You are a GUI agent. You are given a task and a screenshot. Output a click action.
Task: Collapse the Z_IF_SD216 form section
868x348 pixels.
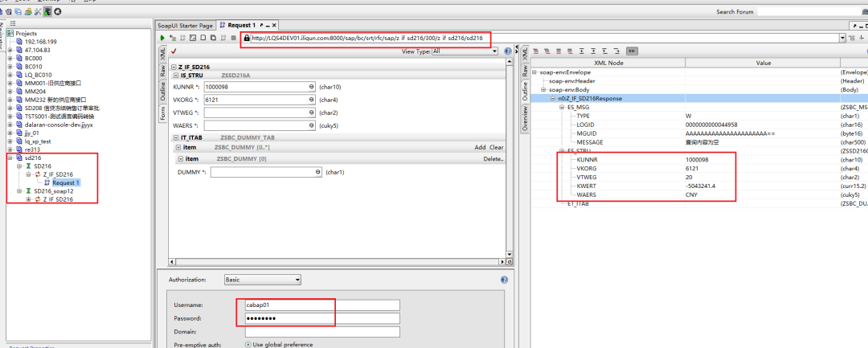click(174, 67)
